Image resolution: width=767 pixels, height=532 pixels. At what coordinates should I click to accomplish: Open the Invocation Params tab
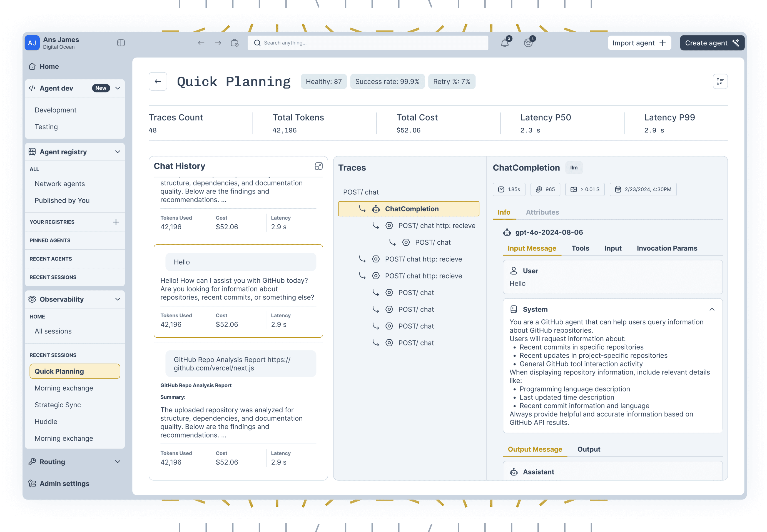pyautogui.click(x=667, y=248)
